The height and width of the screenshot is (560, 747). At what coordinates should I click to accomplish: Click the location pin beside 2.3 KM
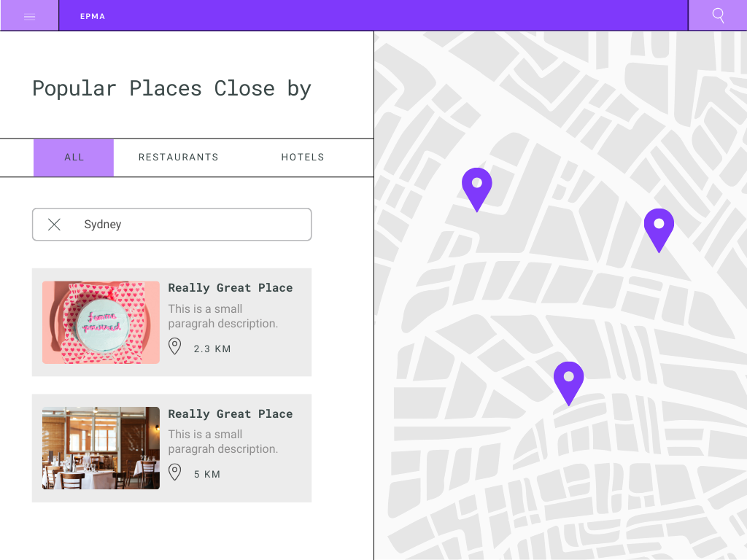175,346
